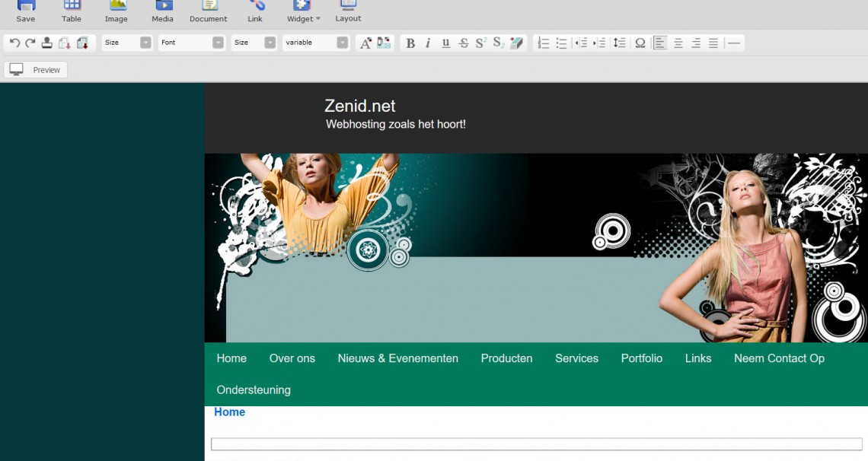The height and width of the screenshot is (461, 868).
Task: Open the Ondersteuning menu item
Action: pos(254,389)
